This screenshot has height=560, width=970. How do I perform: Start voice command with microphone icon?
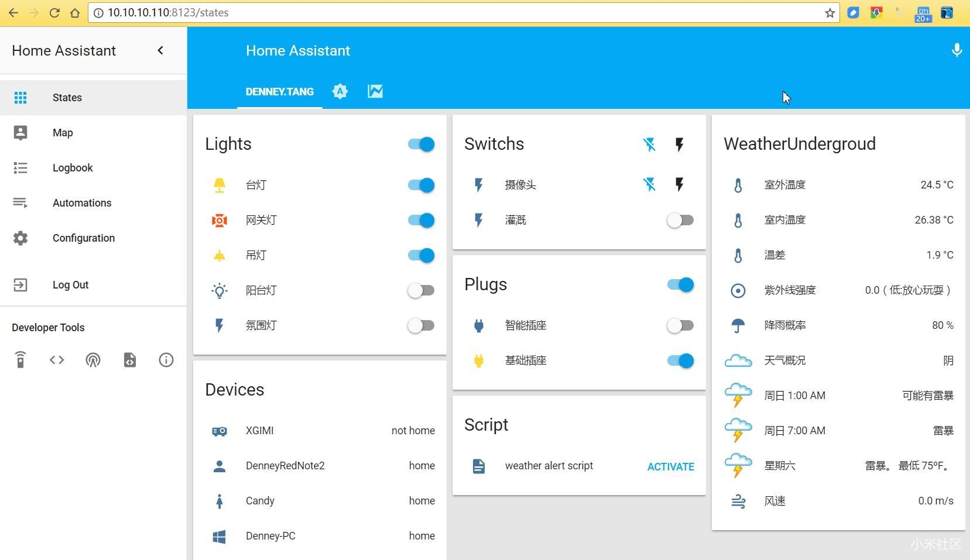tap(957, 50)
